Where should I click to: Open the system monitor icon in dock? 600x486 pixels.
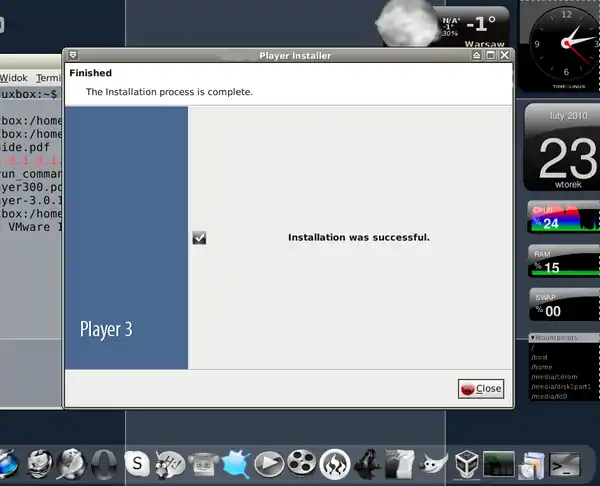(x=498, y=463)
